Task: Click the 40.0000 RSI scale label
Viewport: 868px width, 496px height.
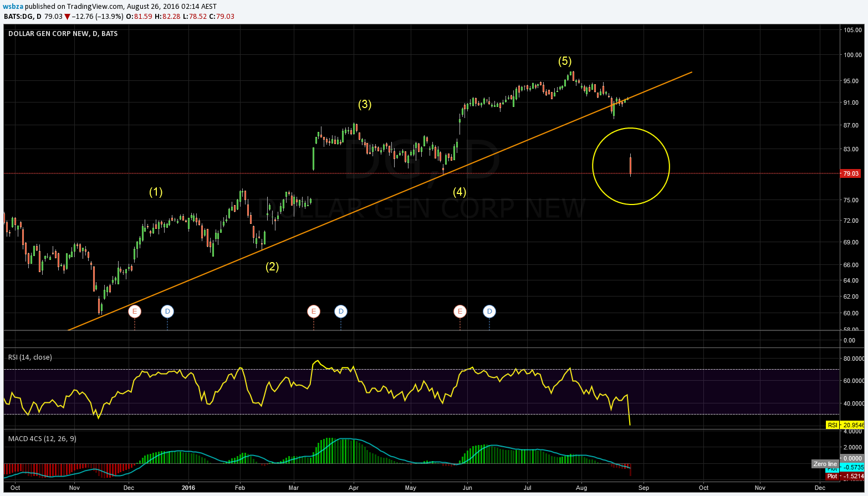Action: tap(854, 403)
